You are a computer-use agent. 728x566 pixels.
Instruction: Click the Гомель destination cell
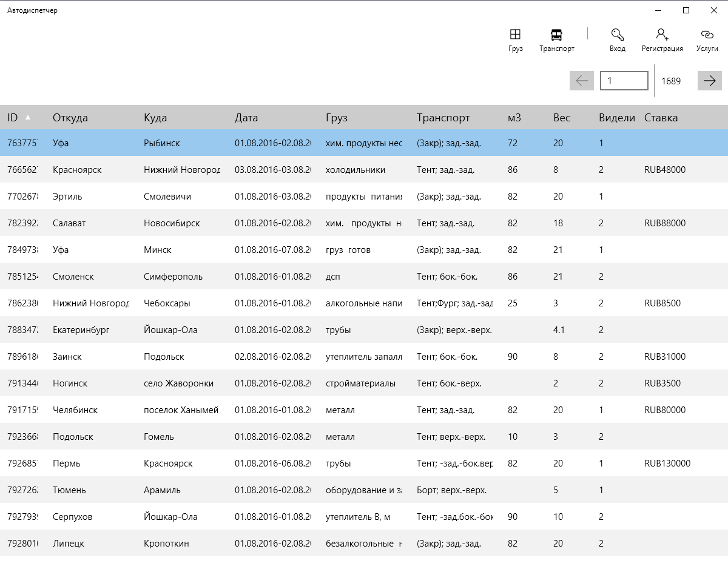click(159, 437)
